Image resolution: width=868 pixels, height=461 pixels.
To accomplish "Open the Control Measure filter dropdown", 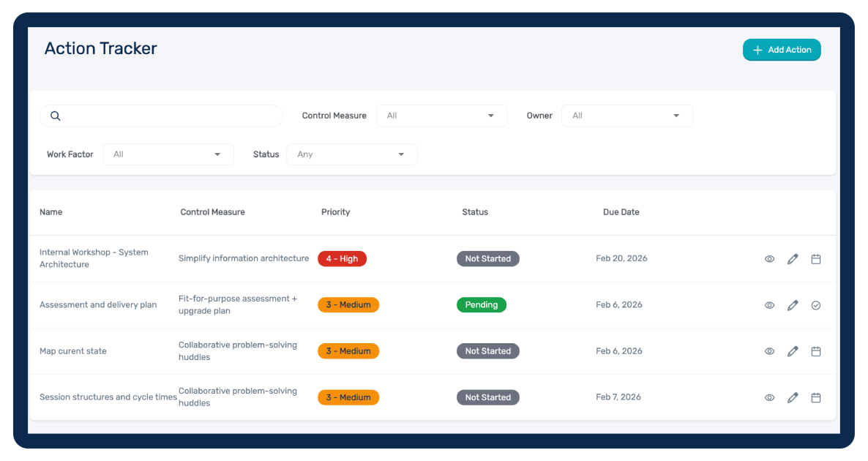I will 441,116.
